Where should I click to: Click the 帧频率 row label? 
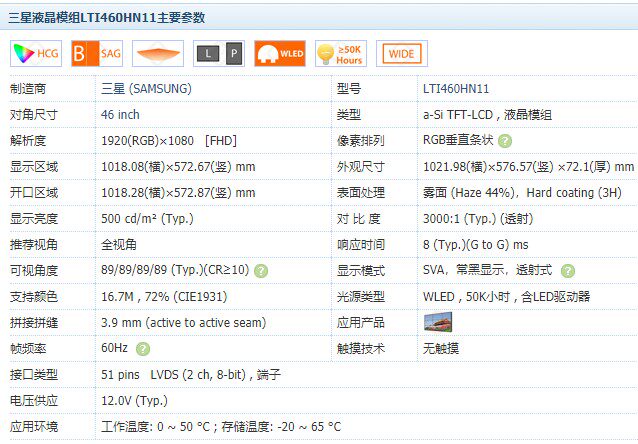pos(28,348)
